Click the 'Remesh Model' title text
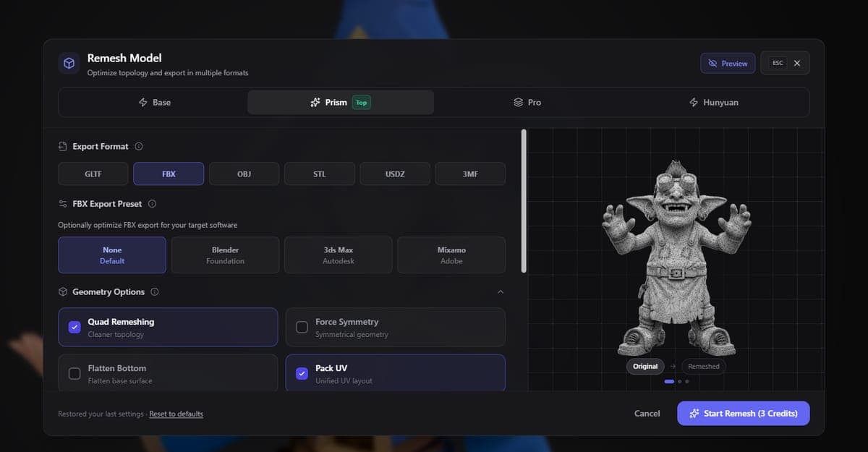Image resolution: width=868 pixels, height=452 pixels. [x=124, y=58]
